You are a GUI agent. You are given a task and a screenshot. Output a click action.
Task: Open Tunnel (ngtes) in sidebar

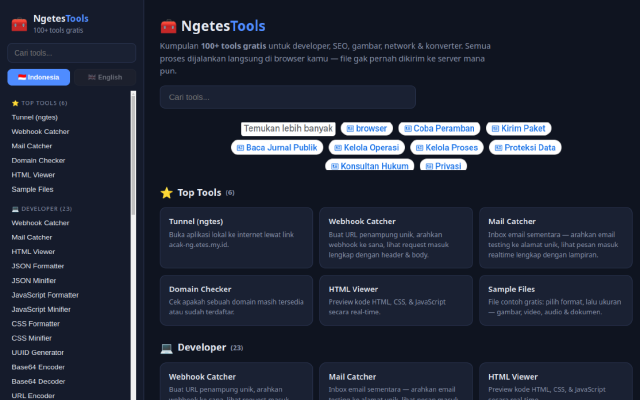point(35,118)
